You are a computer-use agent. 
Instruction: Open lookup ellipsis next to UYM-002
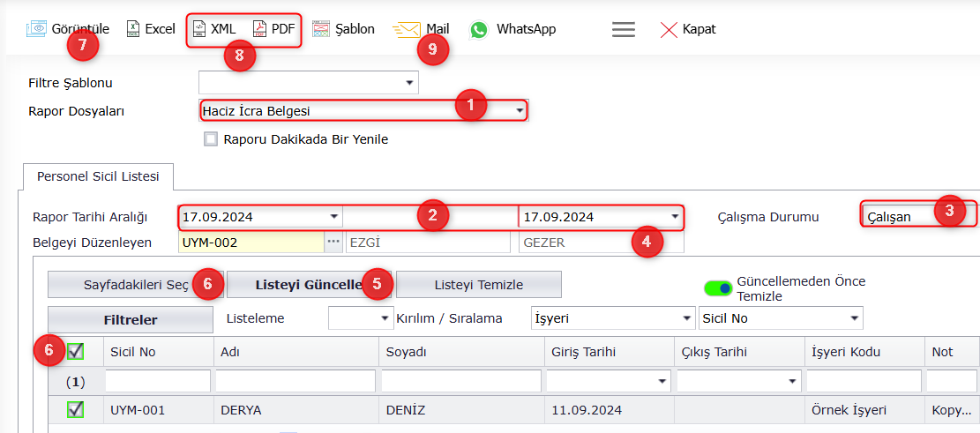333,243
